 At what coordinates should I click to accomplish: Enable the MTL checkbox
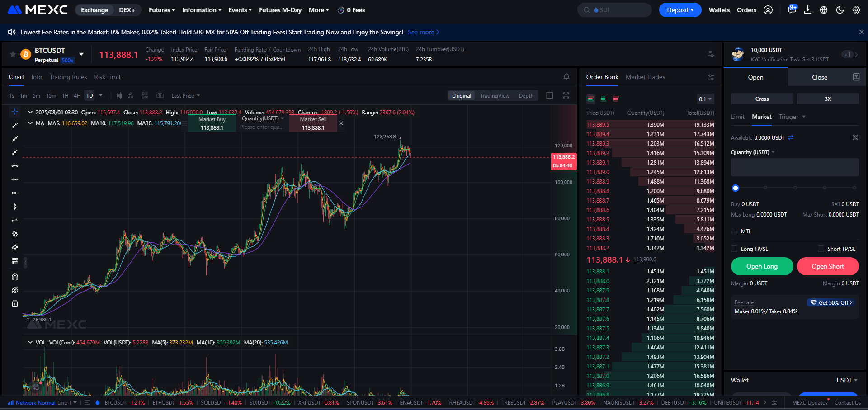click(734, 231)
